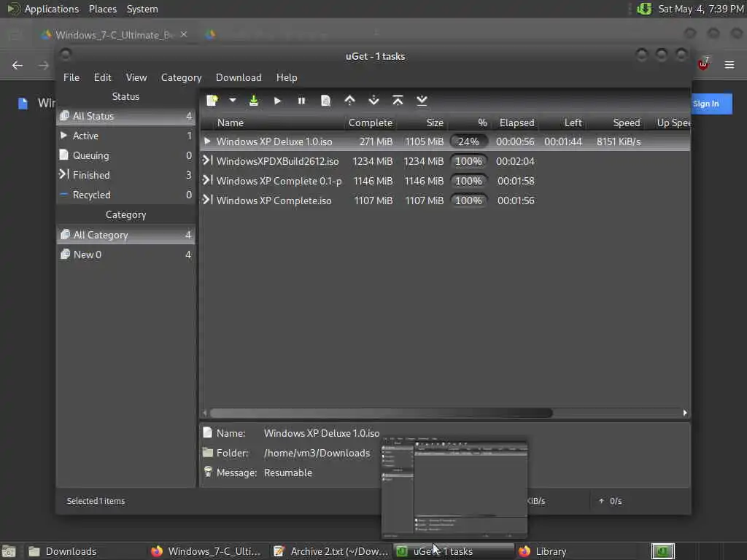This screenshot has width=747, height=560.
Task: Click the Sign in button in browser
Action: pos(711,104)
